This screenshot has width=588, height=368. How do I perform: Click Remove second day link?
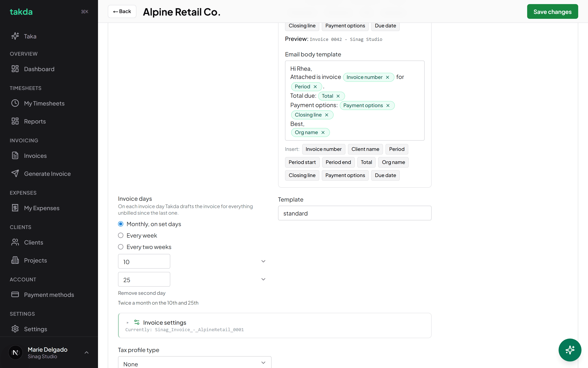click(142, 293)
